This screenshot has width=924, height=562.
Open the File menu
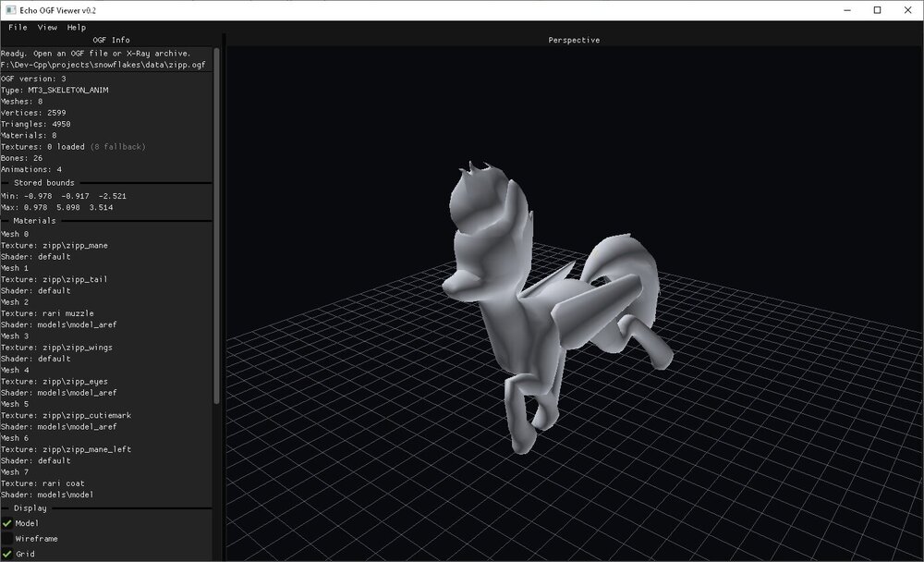click(18, 27)
